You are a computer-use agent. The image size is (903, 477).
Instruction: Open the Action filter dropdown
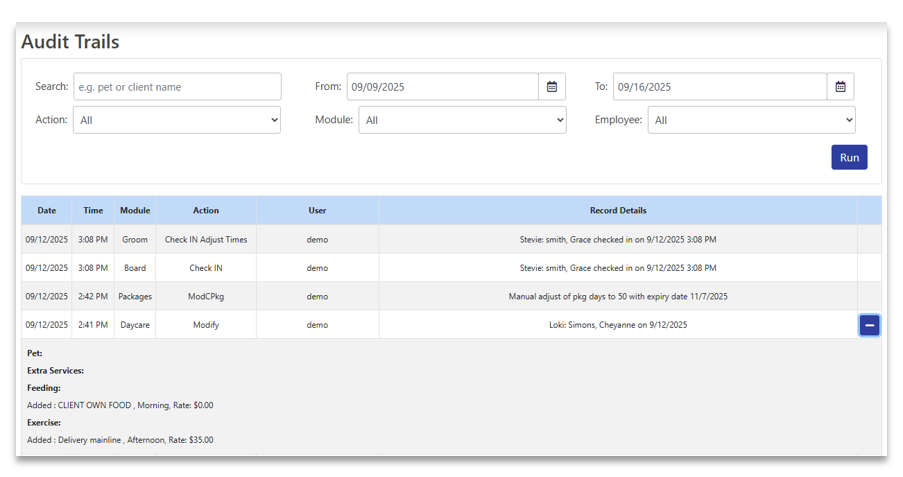(x=177, y=120)
